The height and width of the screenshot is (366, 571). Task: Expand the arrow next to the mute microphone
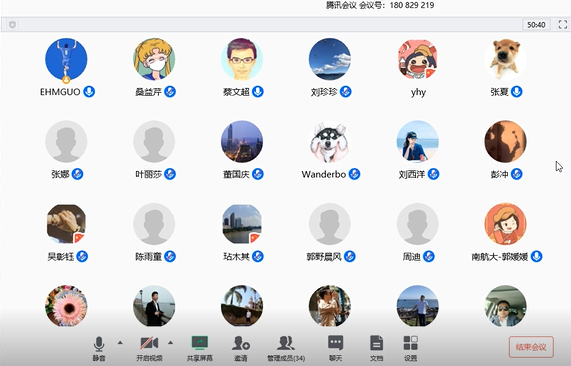click(x=120, y=343)
